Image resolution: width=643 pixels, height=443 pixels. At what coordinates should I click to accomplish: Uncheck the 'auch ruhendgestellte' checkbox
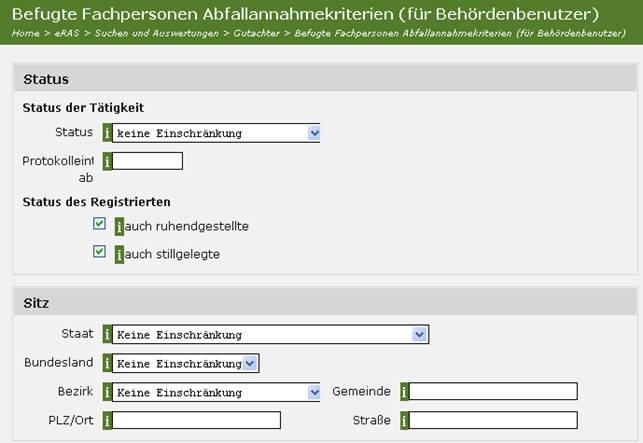click(99, 224)
